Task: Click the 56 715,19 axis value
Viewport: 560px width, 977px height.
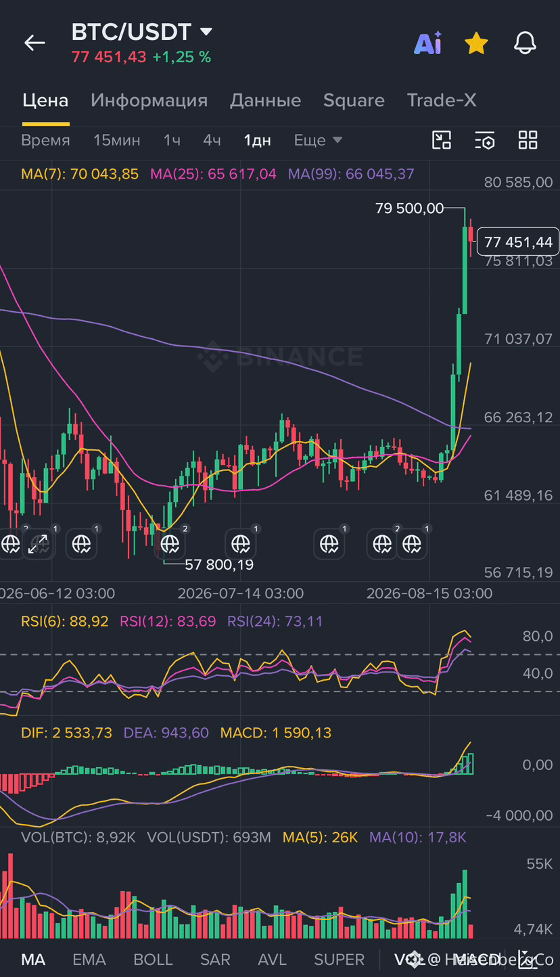Action: [519, 573]
